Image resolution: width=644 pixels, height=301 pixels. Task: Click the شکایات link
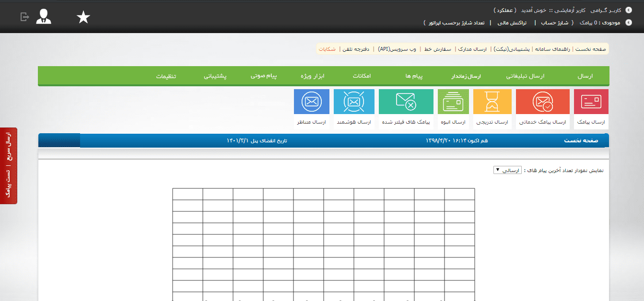point(327,49)
